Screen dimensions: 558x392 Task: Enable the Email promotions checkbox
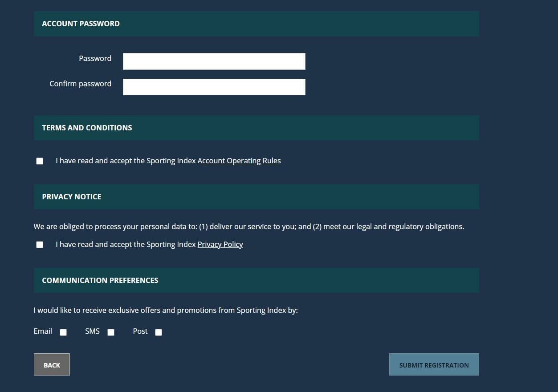click(63, 332)
